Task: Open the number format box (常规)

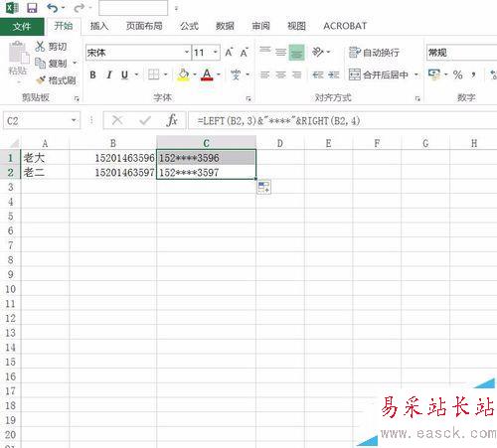Action: click(461, 53)
